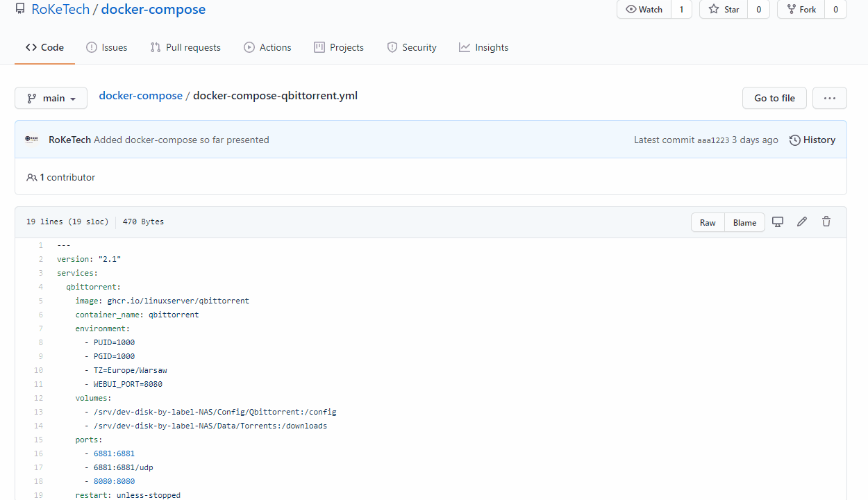This screenshot has height=500, width=868.
Task: Click the Watch eye button
Action: click(644, 10)
